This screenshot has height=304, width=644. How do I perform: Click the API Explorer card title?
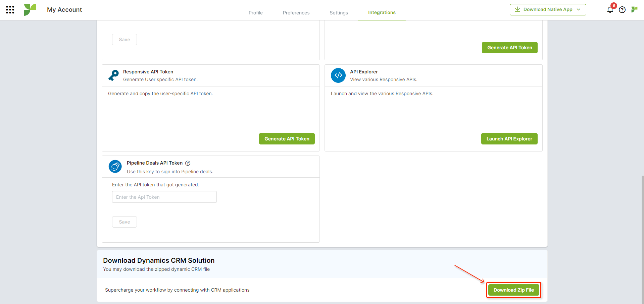pos(364,72)
